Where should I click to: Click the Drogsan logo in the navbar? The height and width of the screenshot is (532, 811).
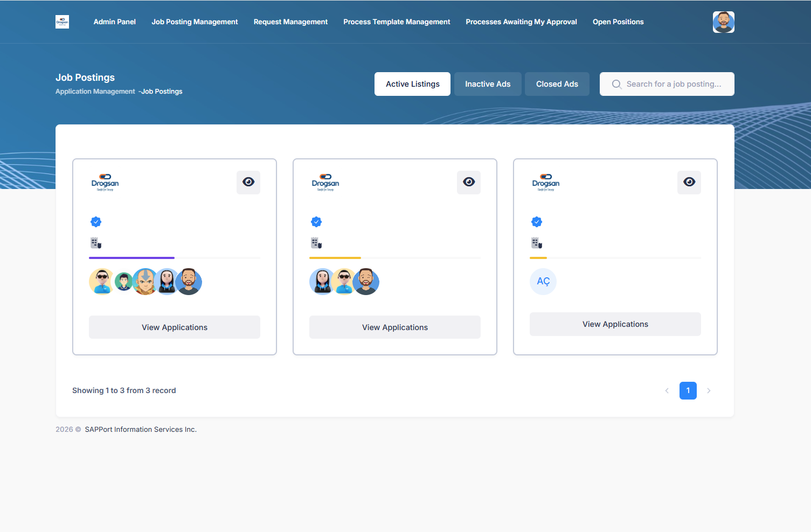[62, 22]
